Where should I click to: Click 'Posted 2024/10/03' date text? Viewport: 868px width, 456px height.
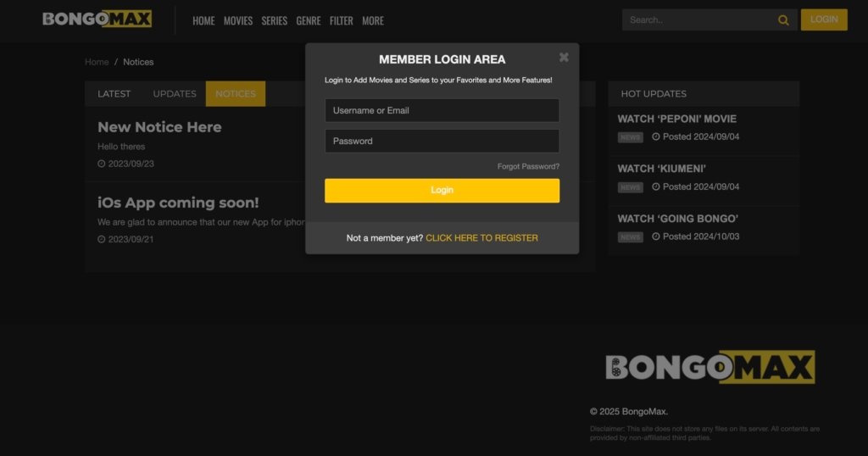pyautogui.click(x=701, y=236)
